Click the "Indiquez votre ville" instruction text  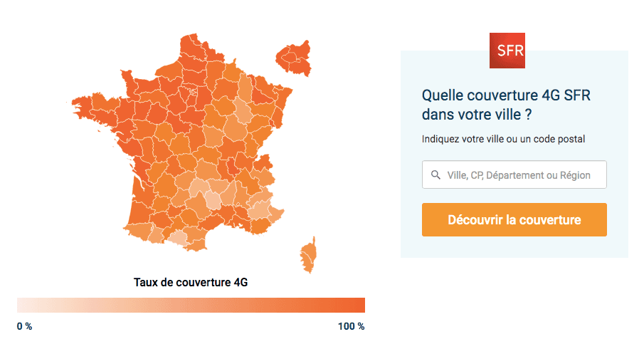(x=503, y=139)
